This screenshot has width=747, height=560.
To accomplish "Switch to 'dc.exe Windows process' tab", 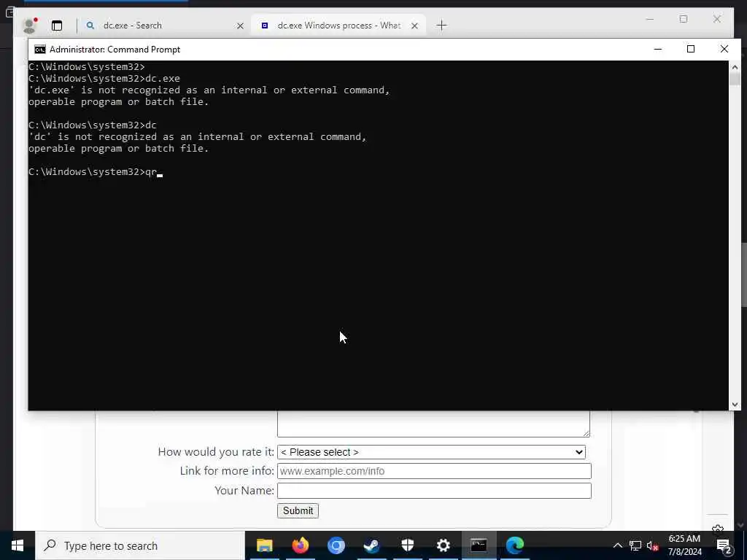I will coord(338,26).
